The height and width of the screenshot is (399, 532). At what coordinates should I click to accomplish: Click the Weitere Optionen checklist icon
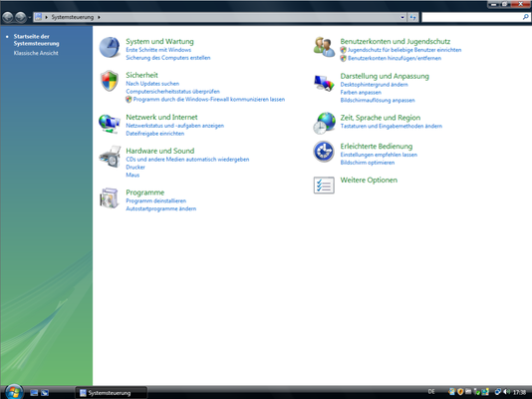324,186
